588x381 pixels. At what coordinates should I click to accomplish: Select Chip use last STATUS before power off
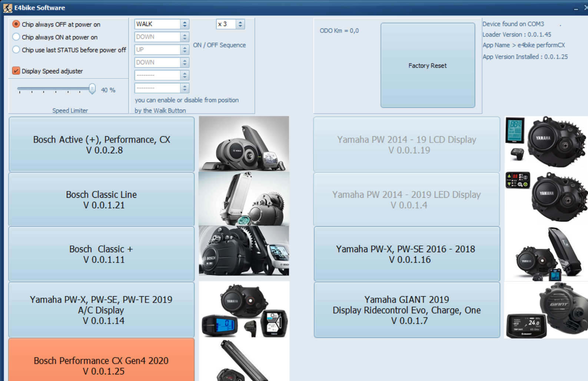click(x=16, y=50)
